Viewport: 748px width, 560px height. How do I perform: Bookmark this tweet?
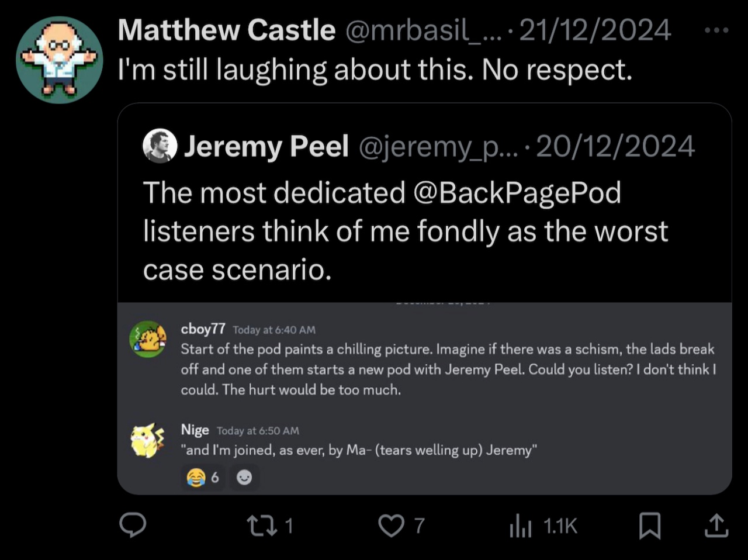point(649,526)
